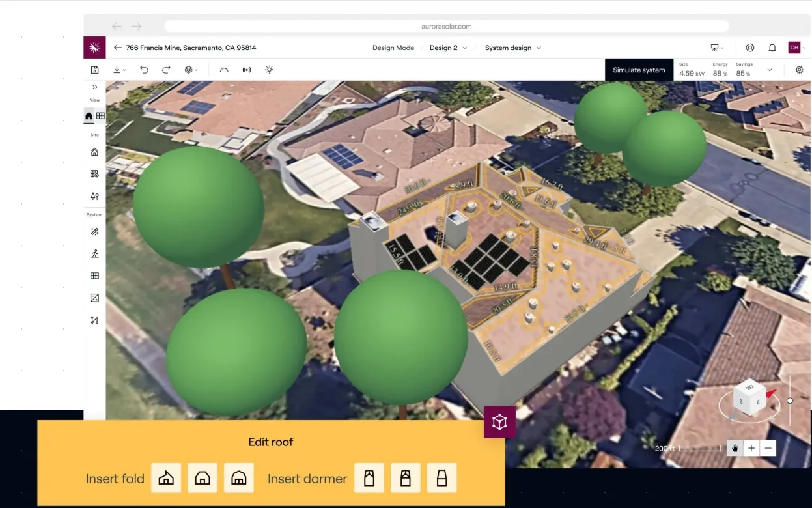Click the redo arrow icon
This screenshot has width=812, height=508.
click(166, 70)
